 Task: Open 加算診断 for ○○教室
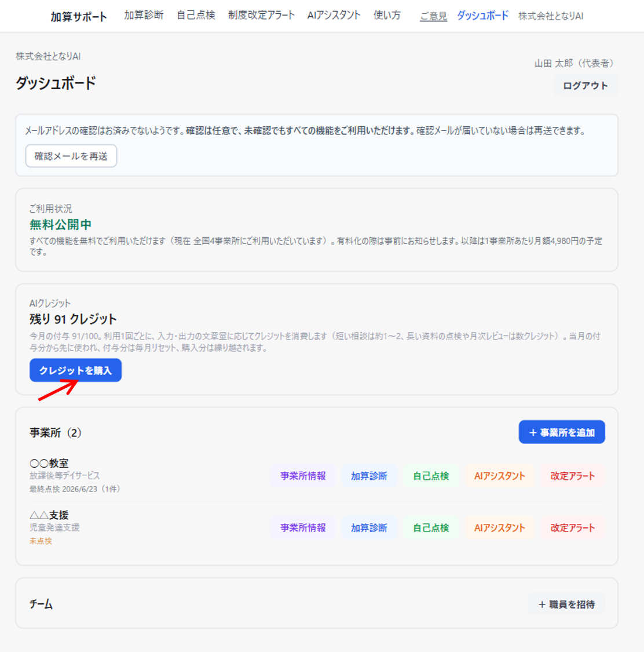coord(369,476)
